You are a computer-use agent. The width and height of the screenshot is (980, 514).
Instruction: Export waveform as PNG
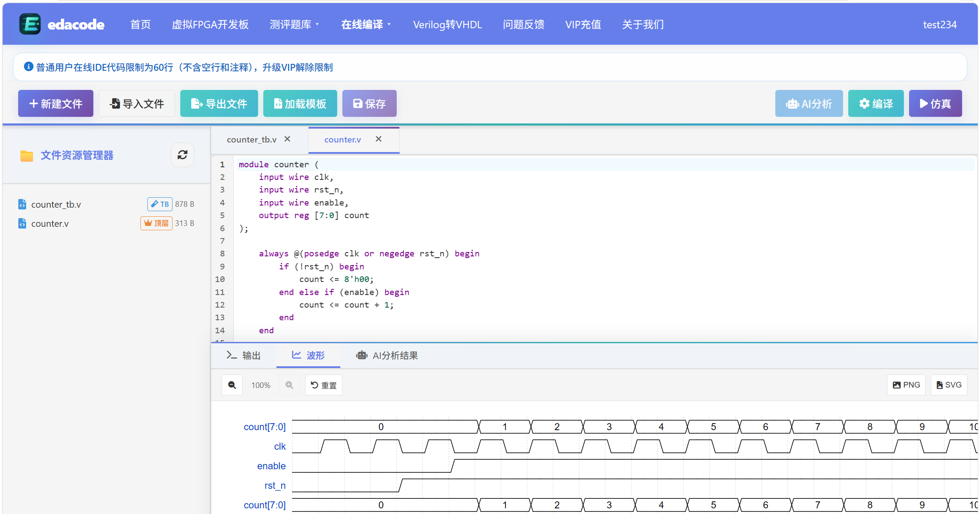[x=906, y=385]
